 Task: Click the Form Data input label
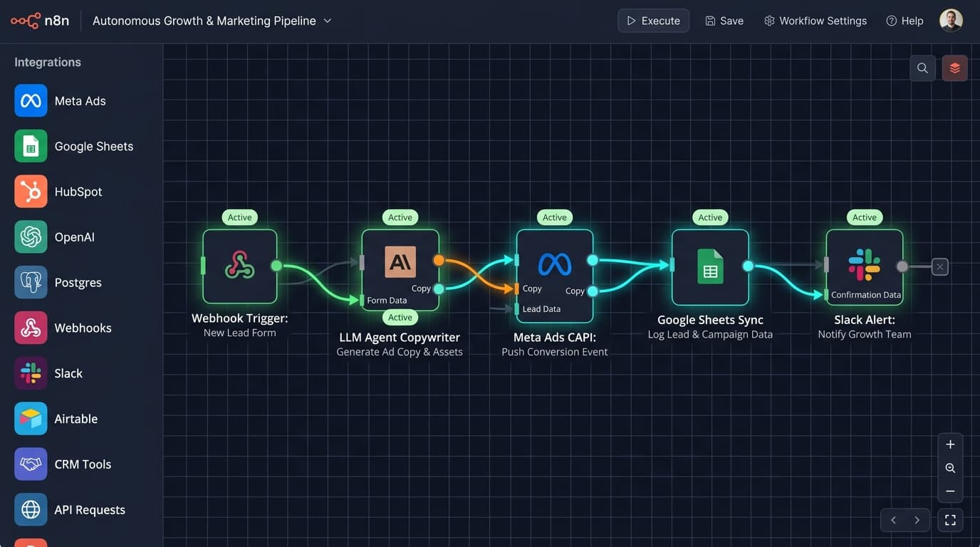(x=387, y=300)
